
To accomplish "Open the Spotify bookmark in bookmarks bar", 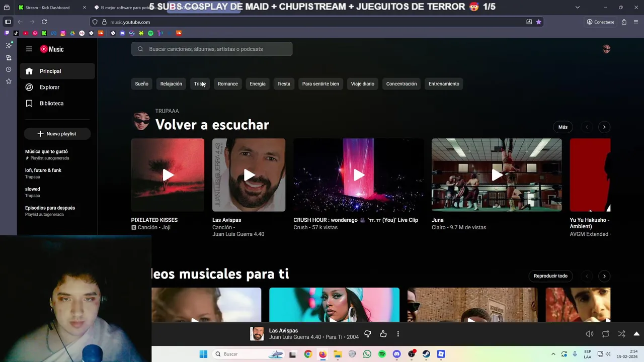I will coord(150,33).
